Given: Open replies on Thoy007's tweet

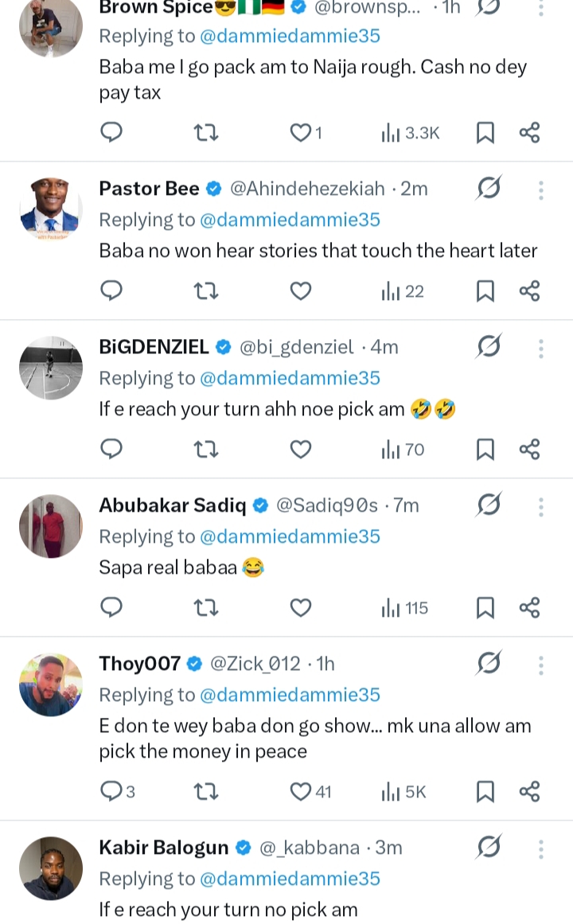Looking at the screenshot, I should [x=112, y=791].
